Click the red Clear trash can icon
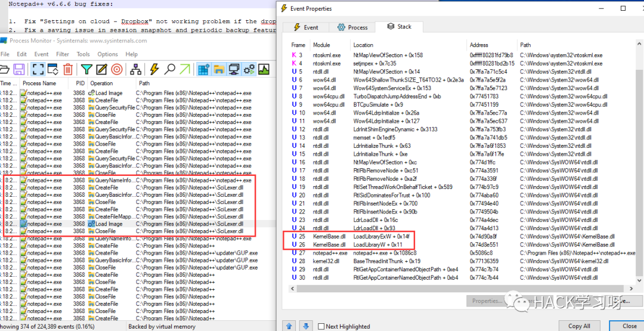 (x=68, y=69)
